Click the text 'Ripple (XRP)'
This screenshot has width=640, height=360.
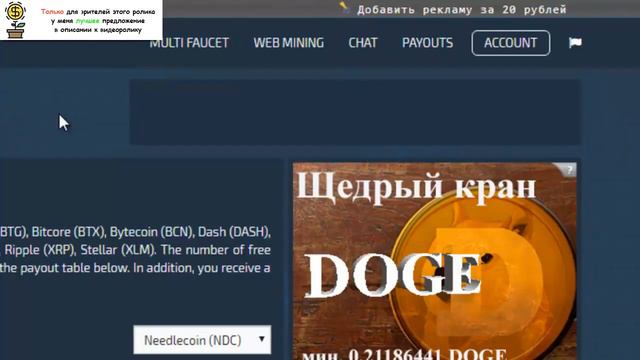click(40, 250)
